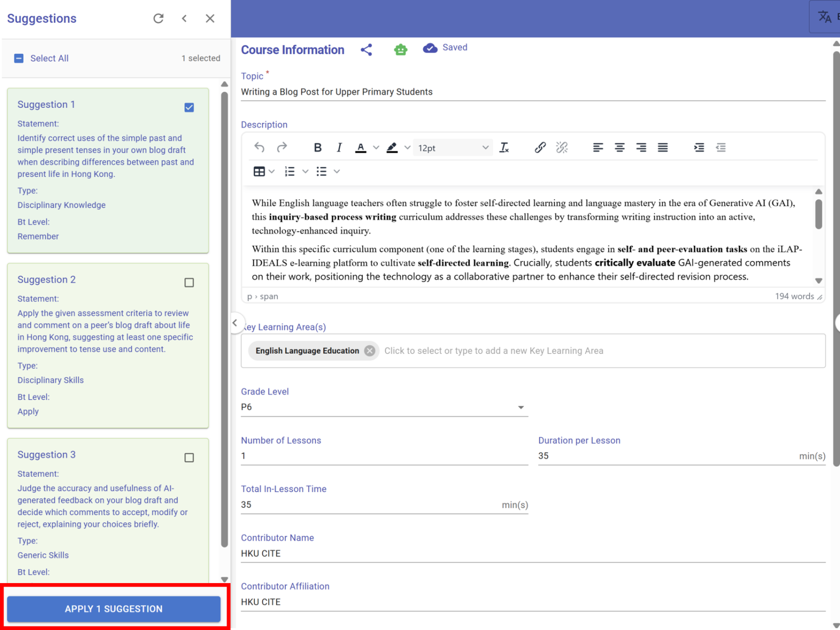Click the share icon beside Course Information
The width and height of the screenshot is (840, 630).
(x=366, y=49)
